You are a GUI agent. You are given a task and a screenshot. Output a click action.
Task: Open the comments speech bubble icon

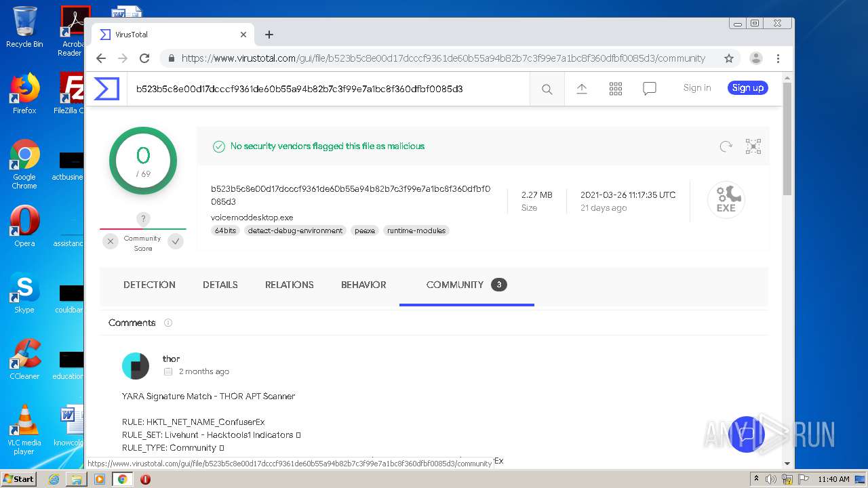coord(650,89)
